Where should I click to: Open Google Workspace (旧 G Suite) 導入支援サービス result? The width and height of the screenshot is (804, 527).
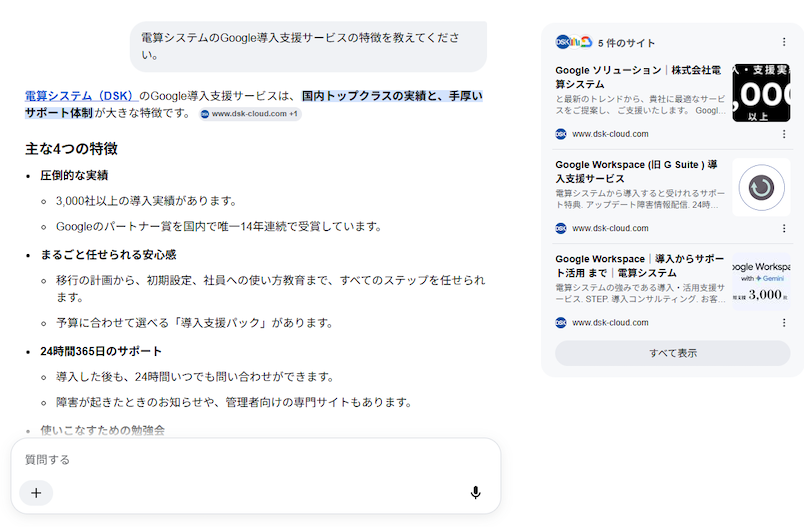(x=636, y=171)
